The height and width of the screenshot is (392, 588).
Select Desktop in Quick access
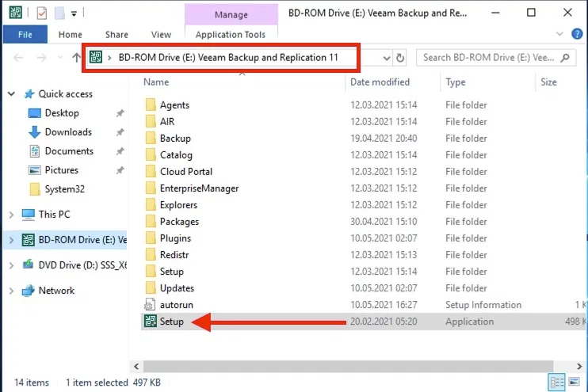point(62,112)
